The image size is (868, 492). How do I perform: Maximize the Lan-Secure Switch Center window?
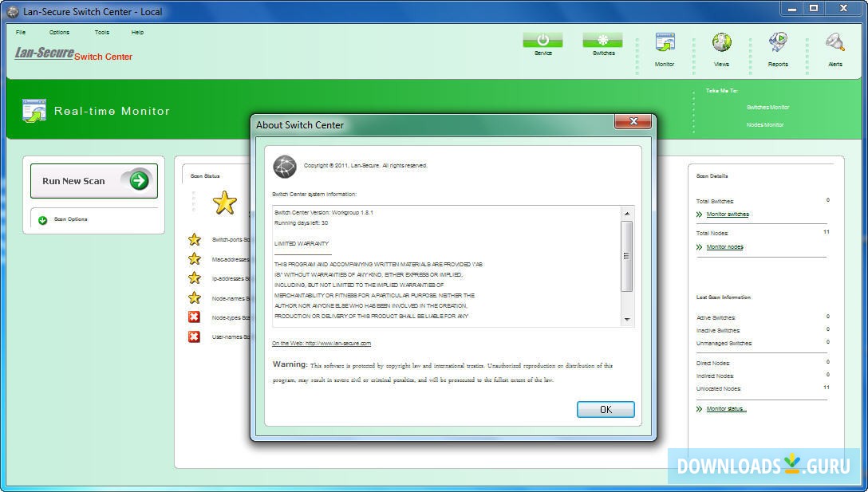tap(814, 8)
